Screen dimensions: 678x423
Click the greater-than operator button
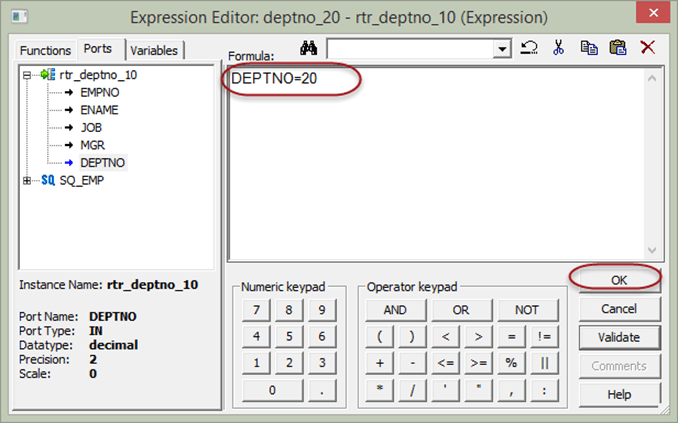coord(478,336)
